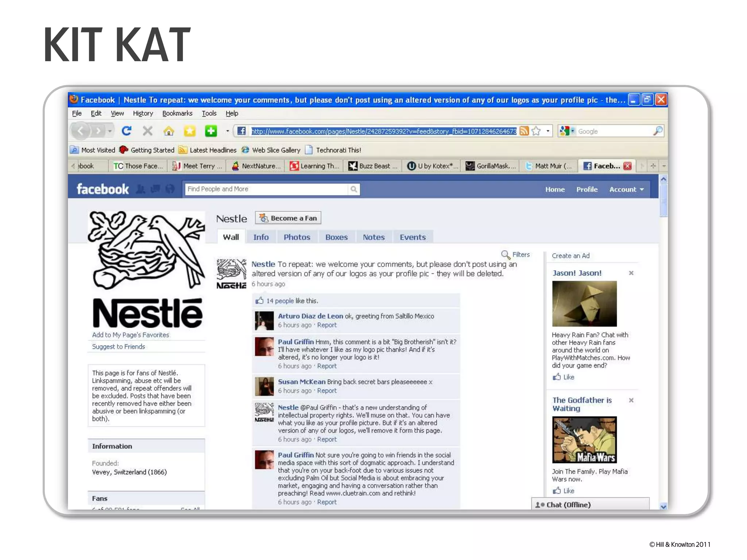This screenshot has height=560, width=747.
Task: Click the 14 people like this link
Action: point(280,301)
